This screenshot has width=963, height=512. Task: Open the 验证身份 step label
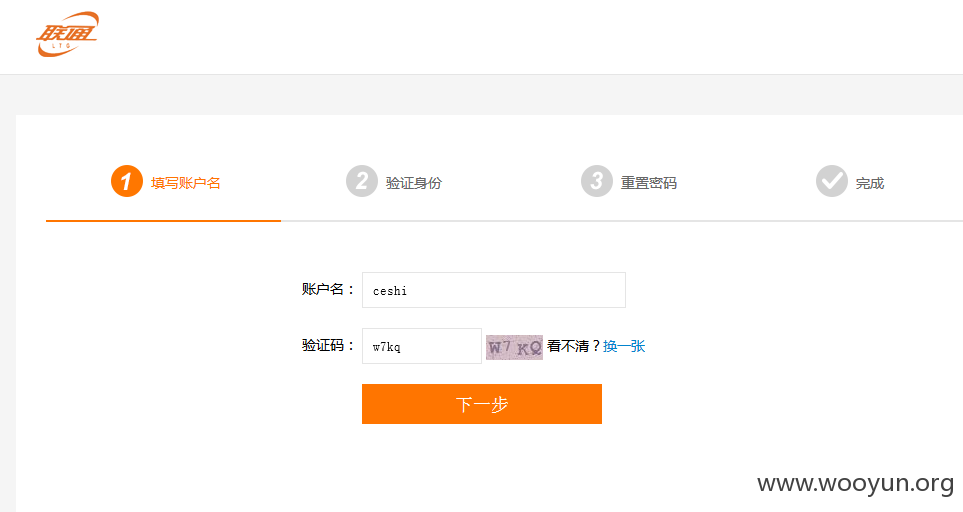click(413, 183)
